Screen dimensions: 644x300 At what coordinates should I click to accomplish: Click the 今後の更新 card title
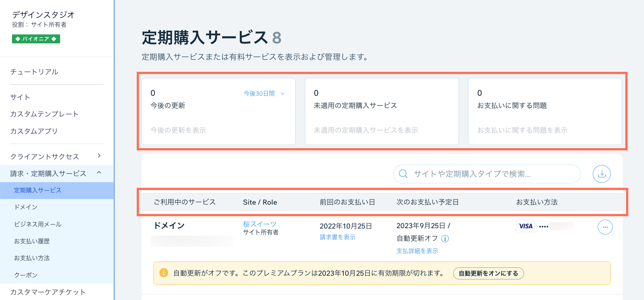pyautogui.click(x=168, y=105)
